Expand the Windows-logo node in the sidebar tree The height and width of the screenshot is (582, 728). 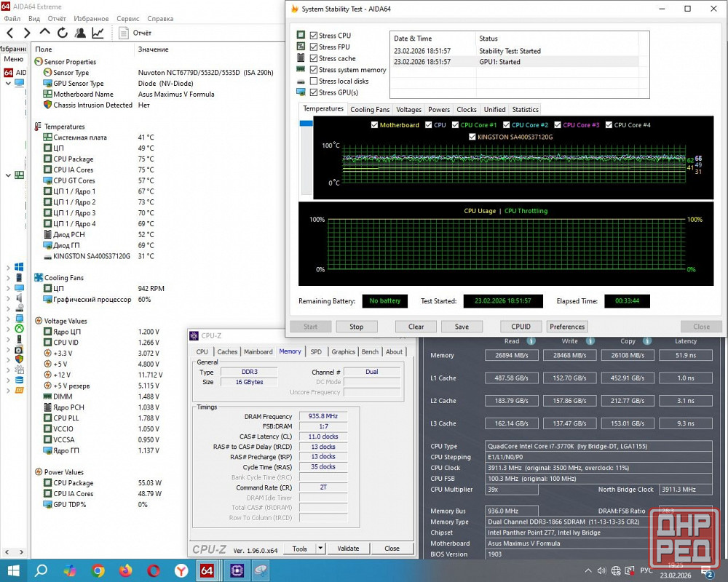pyautogui.click(x=8, y=267)
